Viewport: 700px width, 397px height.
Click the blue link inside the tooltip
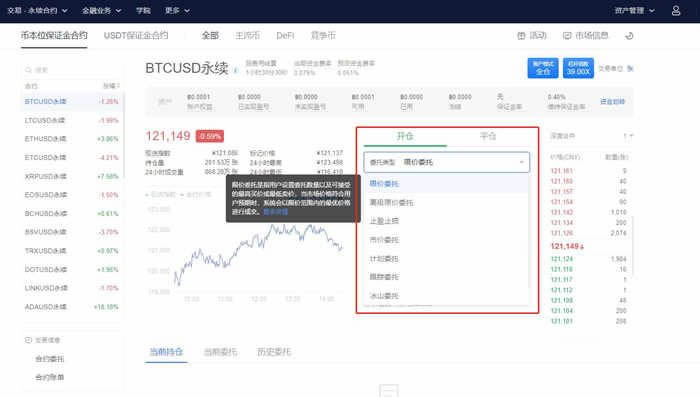275,212
